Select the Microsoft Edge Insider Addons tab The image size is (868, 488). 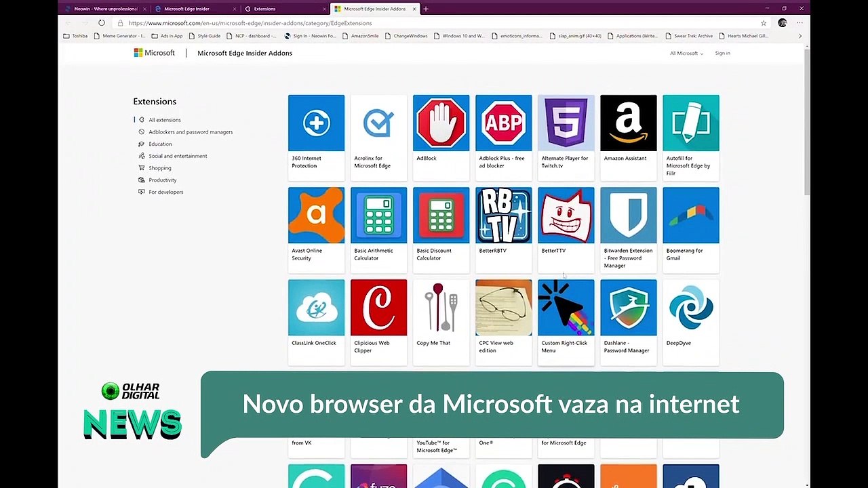pos(374,9)
